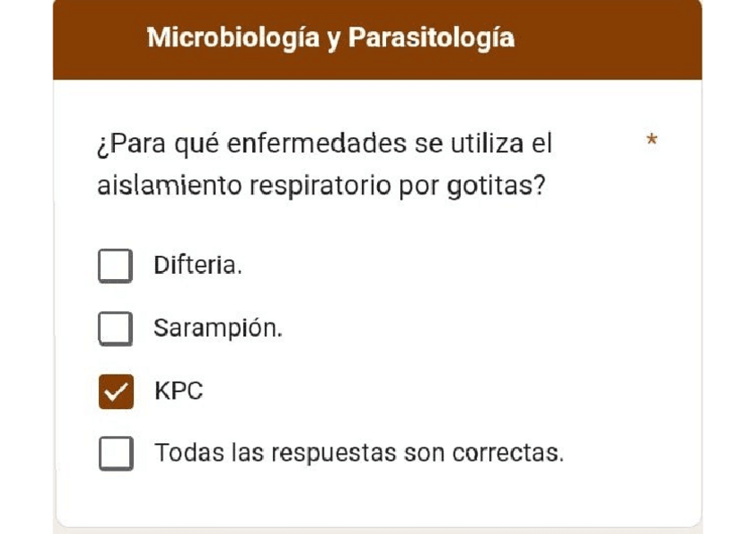Screen dimensions: 756x534
Task: Click the empty brown header area right of title
Action: (x=606, y=38)
